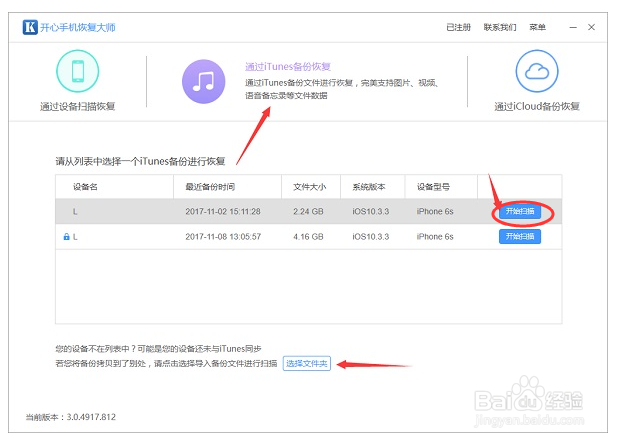Click the 请从列表中选择一个iTunes备份进行恢复 prompt
This screenshot has height=442, width=619.
(x=140, y=161)
